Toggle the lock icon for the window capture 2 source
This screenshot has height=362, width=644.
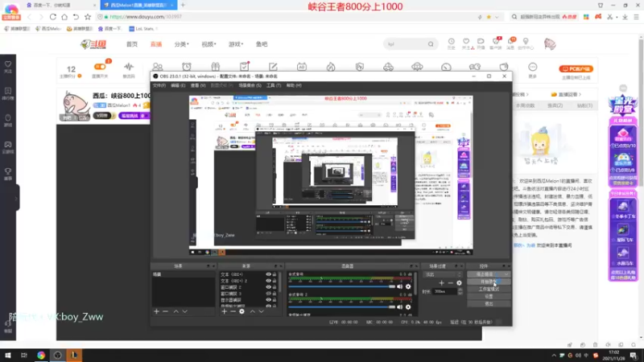click(x=275, y=287)
